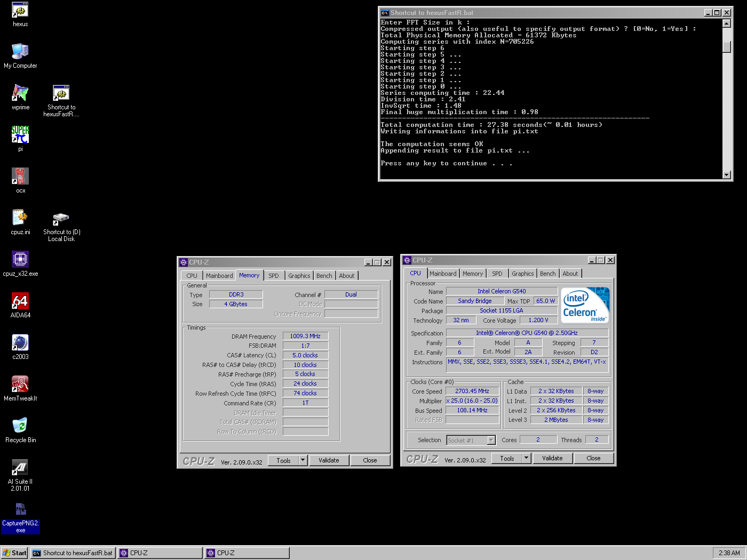The height and width of the screenshot is (560, 747).
Task: Click the CPU tab window's CPU-Z title icon
Action: point(407,260)
